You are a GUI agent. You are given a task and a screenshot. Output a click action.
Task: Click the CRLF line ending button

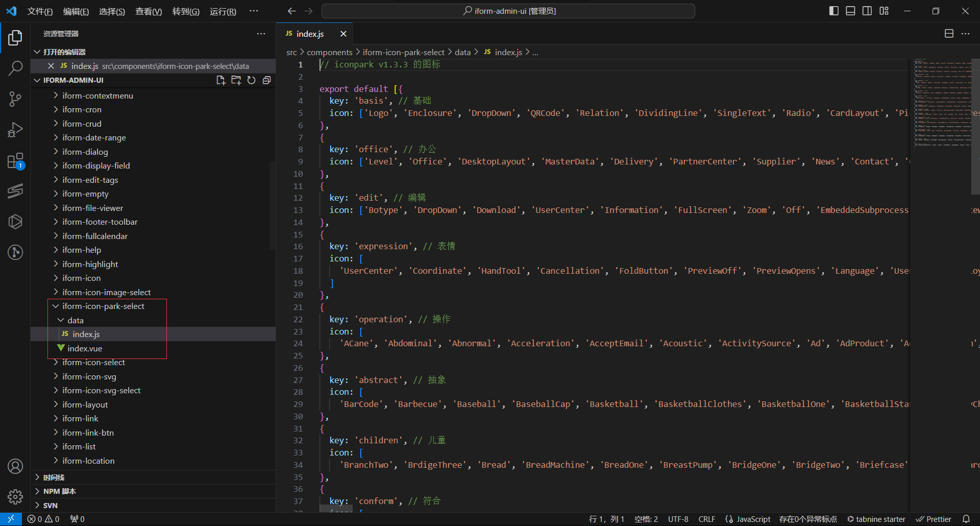coord(706,519)
